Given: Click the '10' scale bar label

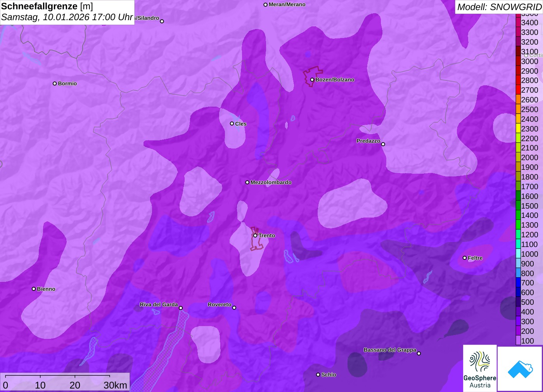Looking at the screenshot, I should coord(40,385).
